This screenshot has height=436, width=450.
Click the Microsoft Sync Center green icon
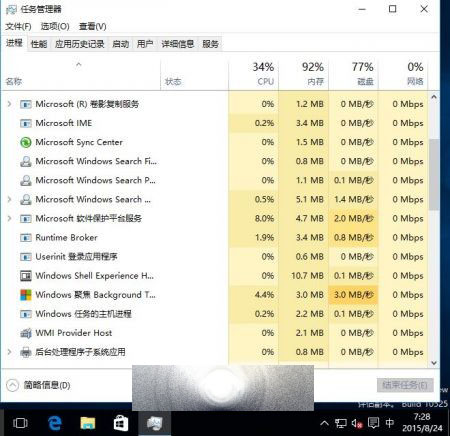(26, 142)
